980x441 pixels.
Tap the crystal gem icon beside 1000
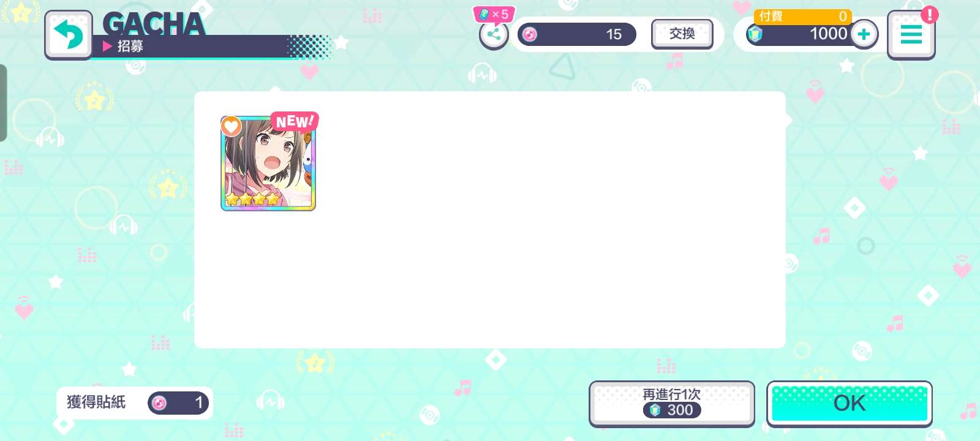755,34
